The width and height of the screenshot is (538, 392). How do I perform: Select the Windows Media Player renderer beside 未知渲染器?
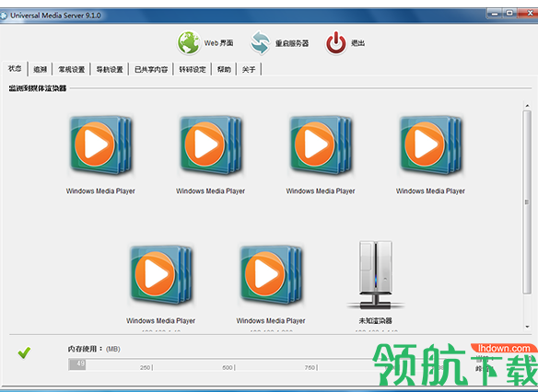(271, 275)
